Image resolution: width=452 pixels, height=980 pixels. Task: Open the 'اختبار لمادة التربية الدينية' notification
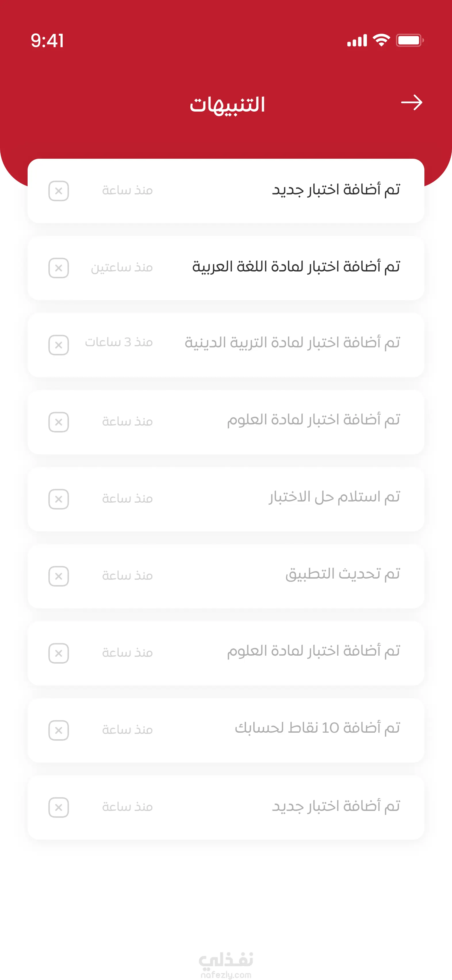point(292,343)
